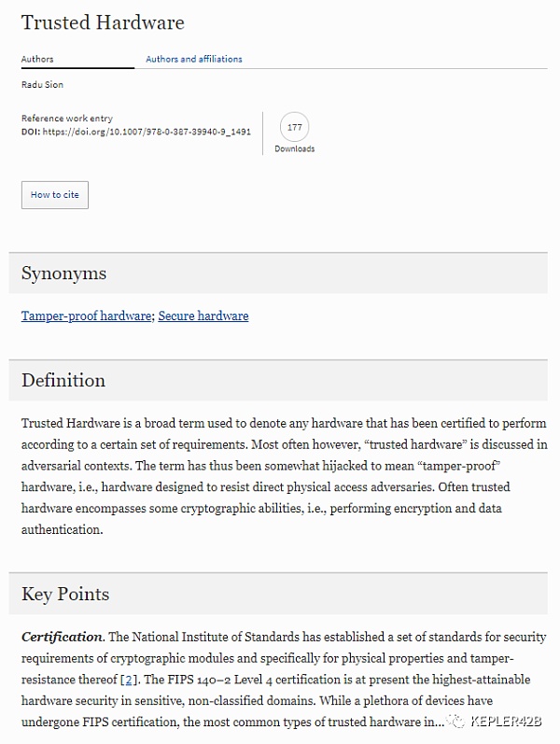Click author name Radu Sion
This screenshot has width=560, height=744.
40,85
